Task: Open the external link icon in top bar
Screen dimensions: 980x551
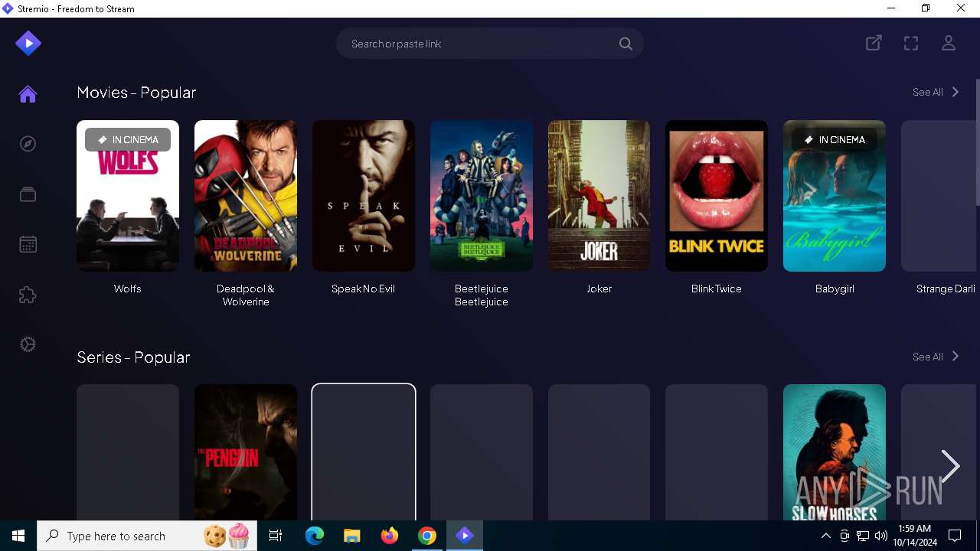Action: click(874, 44)
